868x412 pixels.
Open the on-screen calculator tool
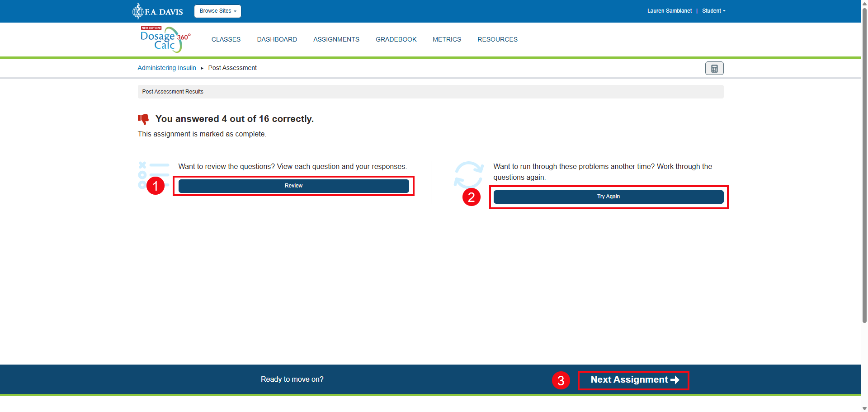click(x=714, y=68)
